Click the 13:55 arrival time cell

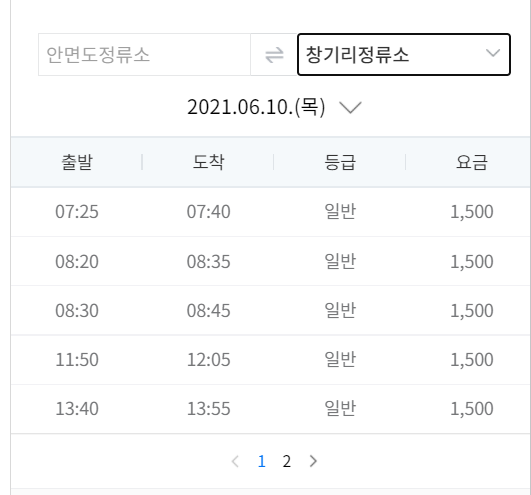(x=209, y=409)
